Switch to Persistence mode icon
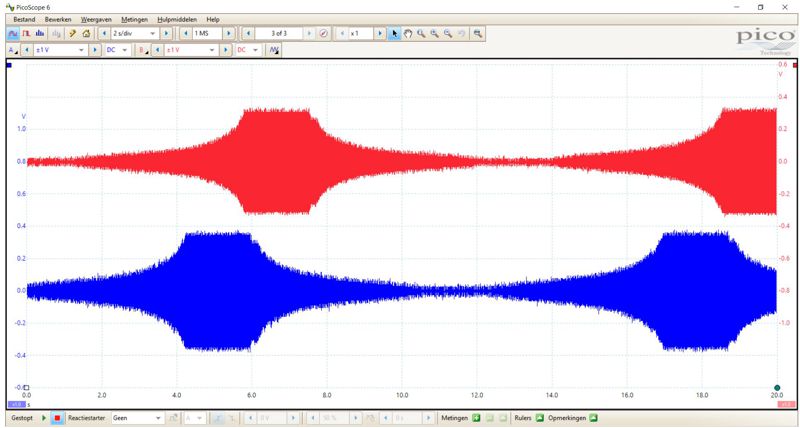Viewport: 800px width, 428px height. click(27, 34)
